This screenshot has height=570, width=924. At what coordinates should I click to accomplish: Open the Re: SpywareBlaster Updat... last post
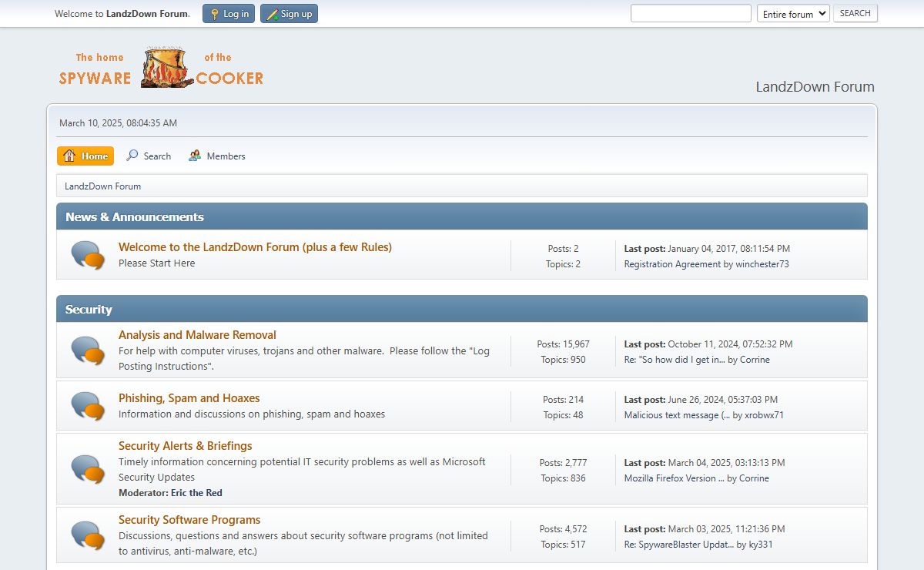coord(679,545)
